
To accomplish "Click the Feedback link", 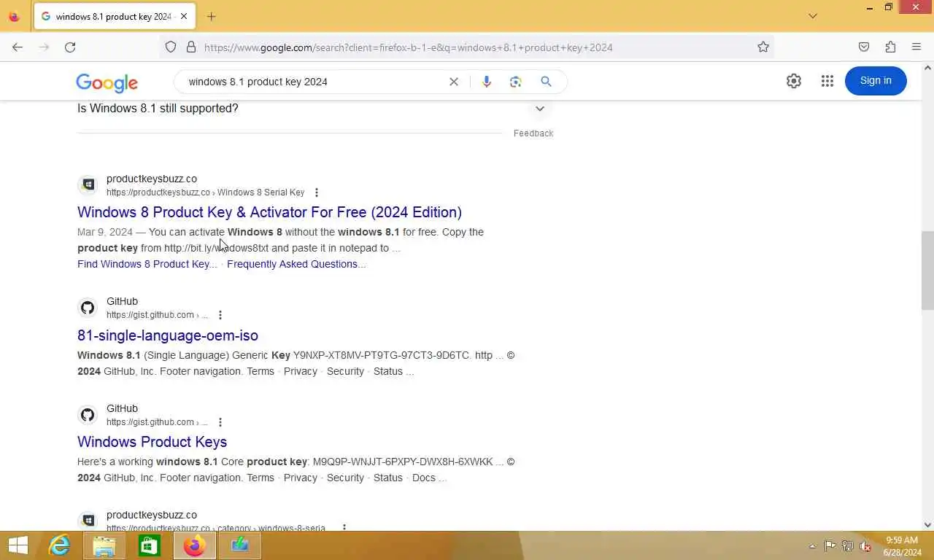I will tap(533, 133).
